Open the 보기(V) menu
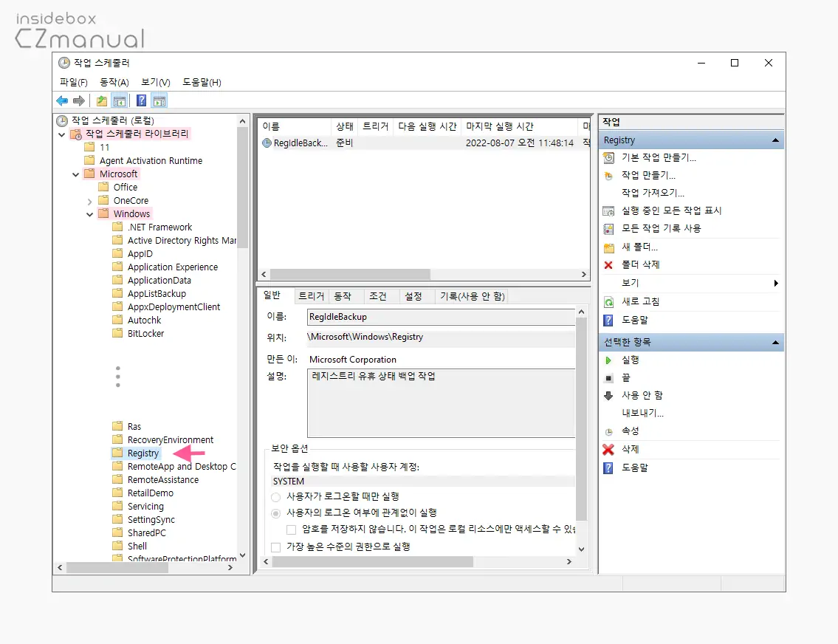The image size is (838, 644). [156, 82]
